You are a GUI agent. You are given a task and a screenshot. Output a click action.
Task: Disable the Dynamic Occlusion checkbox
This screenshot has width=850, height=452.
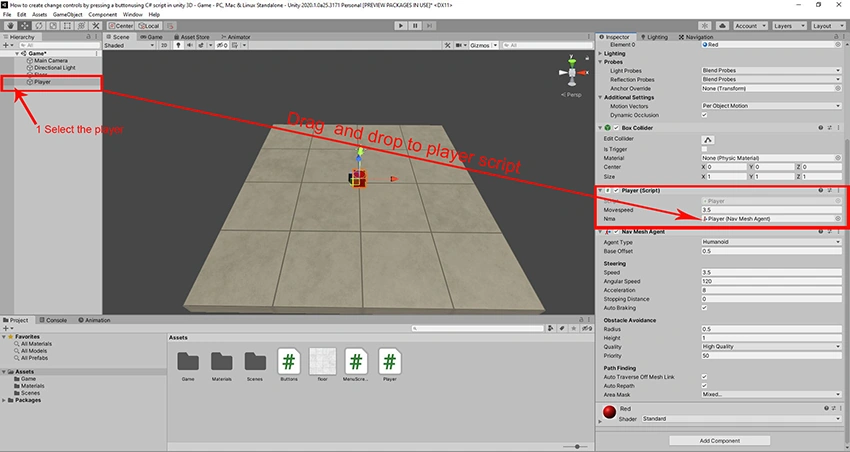coord(704,115)
